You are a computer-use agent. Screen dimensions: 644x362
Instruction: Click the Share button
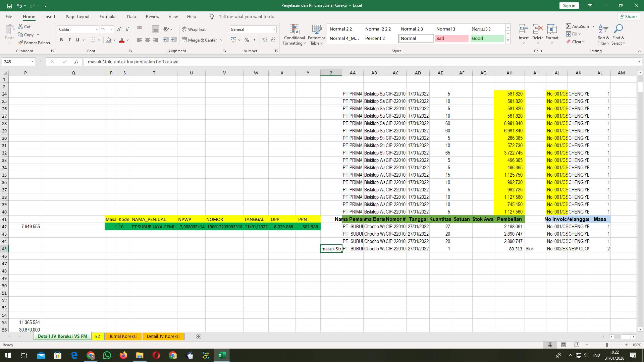point(628,16)
